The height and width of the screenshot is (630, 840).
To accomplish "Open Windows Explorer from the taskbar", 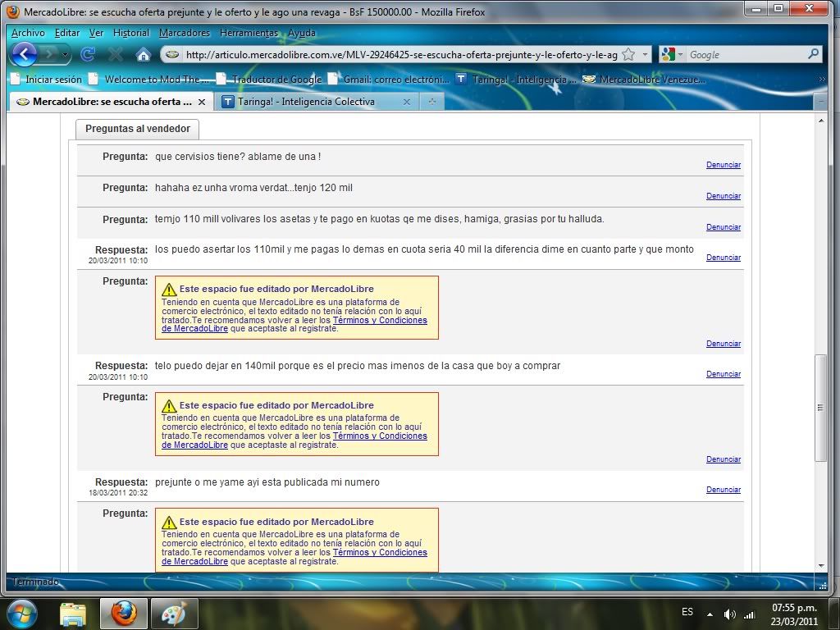I will [73, 614].
